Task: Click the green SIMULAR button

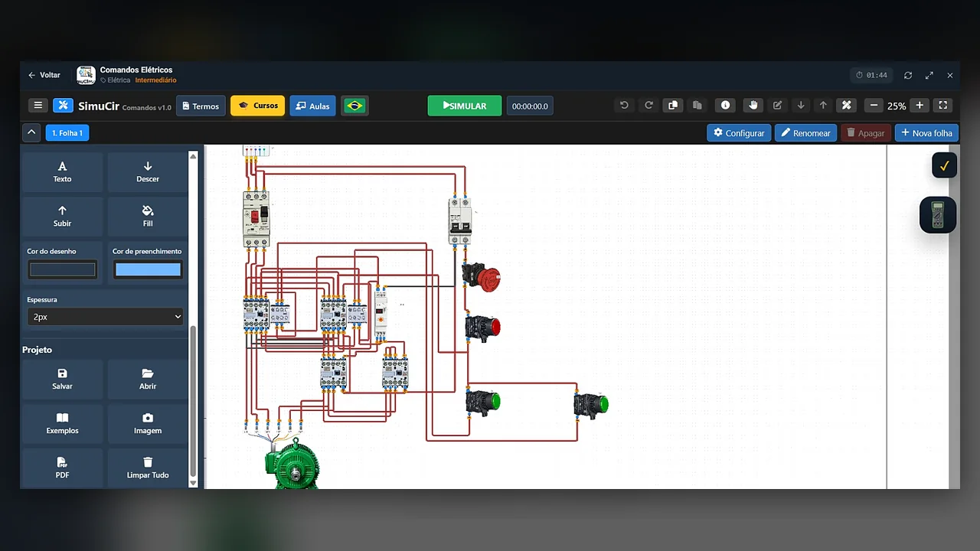Action: [465, 106]
